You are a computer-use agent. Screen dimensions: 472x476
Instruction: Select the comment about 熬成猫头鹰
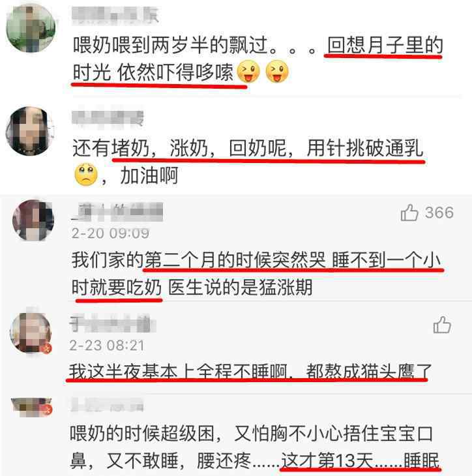pos(250,371)
